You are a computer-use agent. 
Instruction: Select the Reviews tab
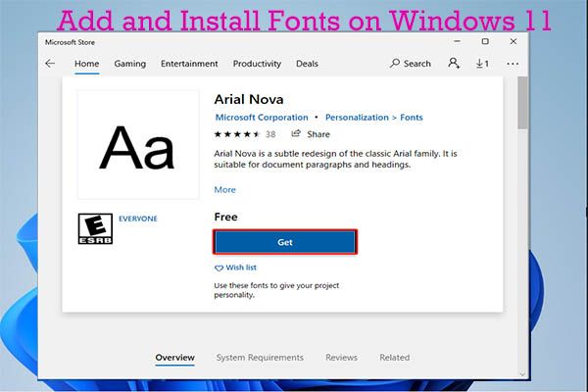341,358
